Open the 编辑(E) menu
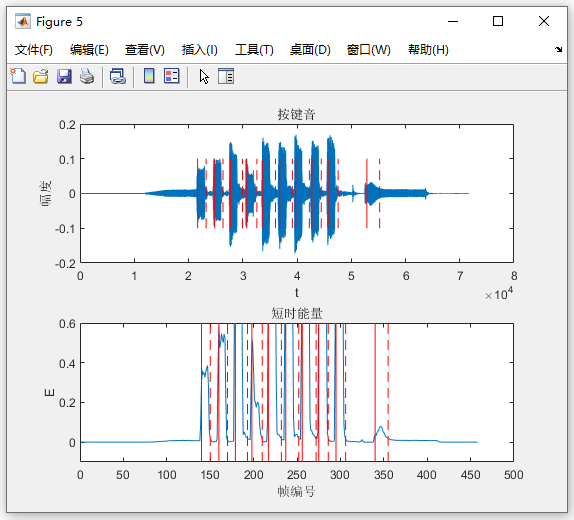This screenshot has height=520, width=574. (89, 50)
